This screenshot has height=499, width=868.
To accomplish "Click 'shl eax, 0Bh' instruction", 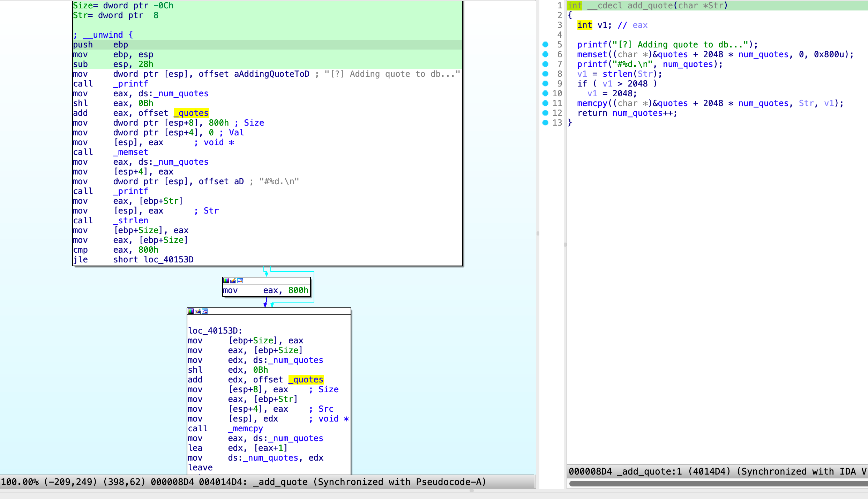I will pos(113,103).
